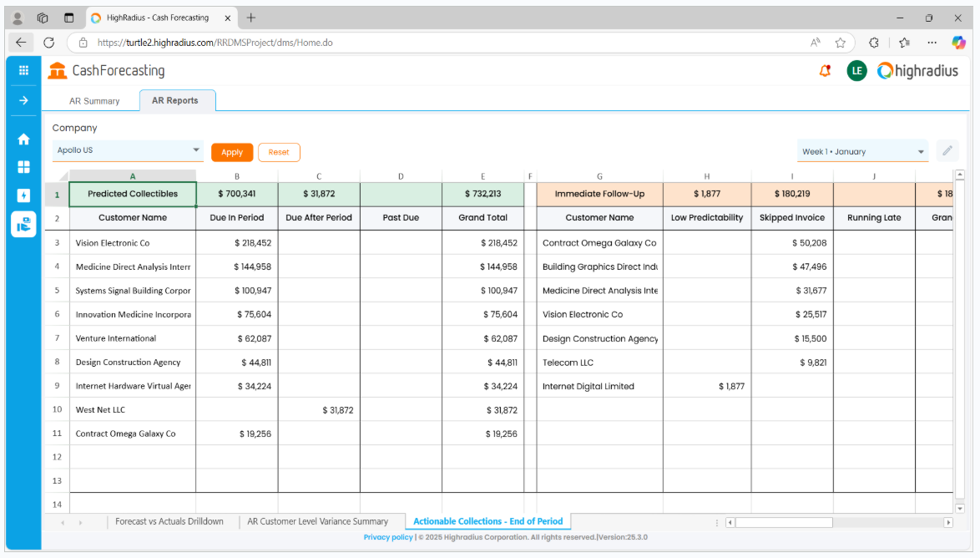The width and height of the screenshot is (980, 558).
Task: Click the $ 180,219 total cell
Action: tap(792, 194)
